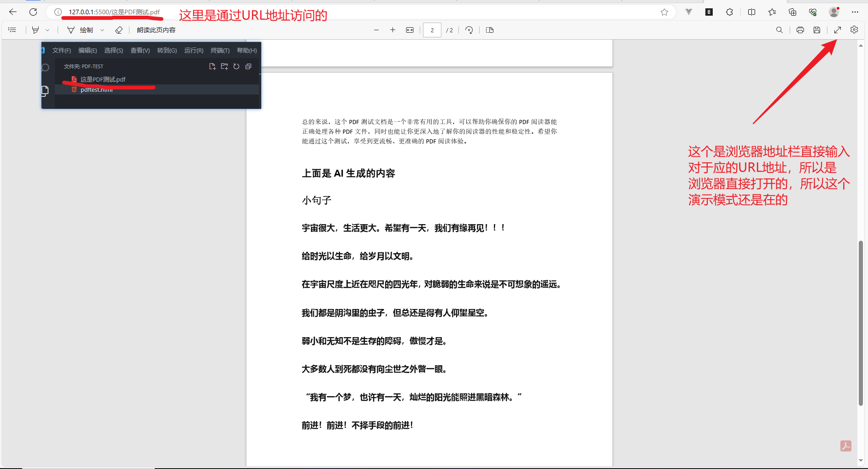View site information icon in address bar
868x469 pixels.
click(x=58, y=12)
